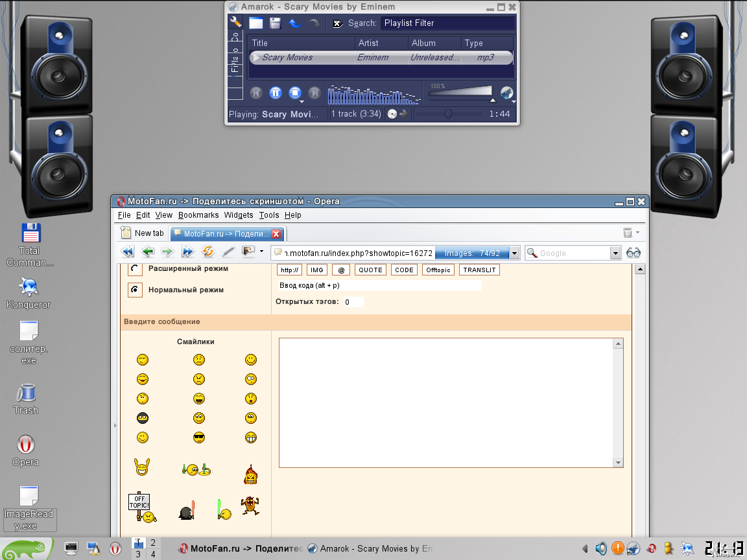Go forward in Opera
This screenshot has width=747, height=560.
coord(167,251)
